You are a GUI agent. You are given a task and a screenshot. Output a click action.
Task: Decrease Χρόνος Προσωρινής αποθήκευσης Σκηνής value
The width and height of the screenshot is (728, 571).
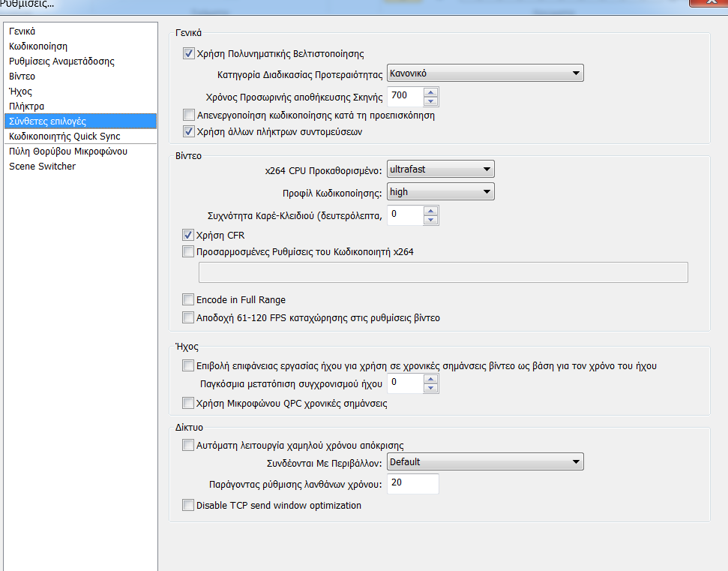[431, 101]
